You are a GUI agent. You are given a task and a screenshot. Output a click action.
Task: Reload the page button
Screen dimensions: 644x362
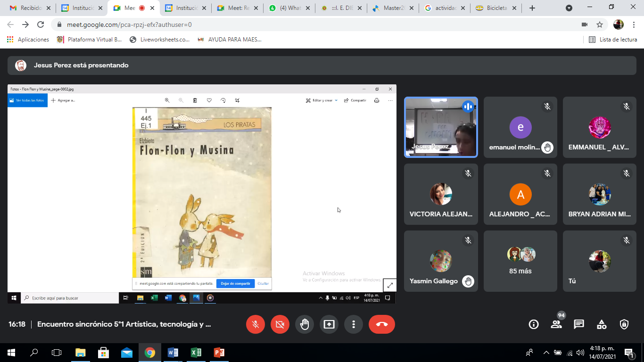pyautogui.click(x=41, y=25)
